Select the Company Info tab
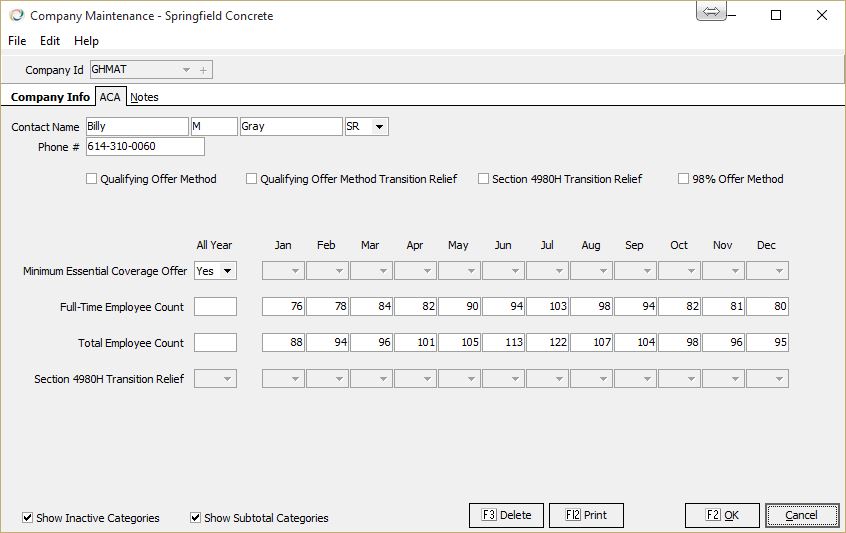846x533 pixels. pos(50,97)
